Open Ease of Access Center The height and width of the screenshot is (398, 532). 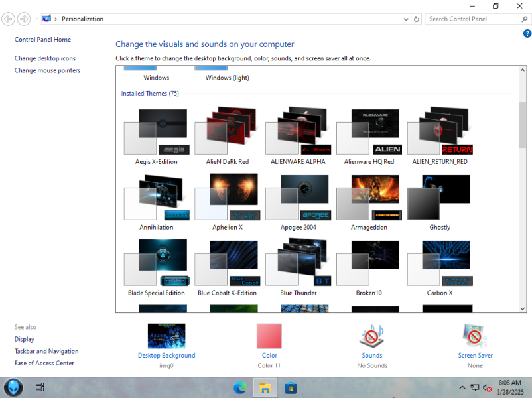pos(44,363)
